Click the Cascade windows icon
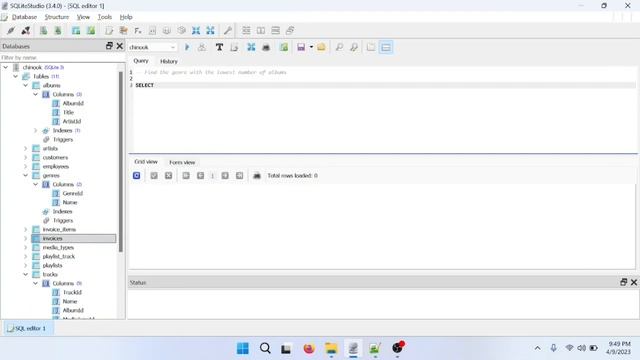 (290, 31)
